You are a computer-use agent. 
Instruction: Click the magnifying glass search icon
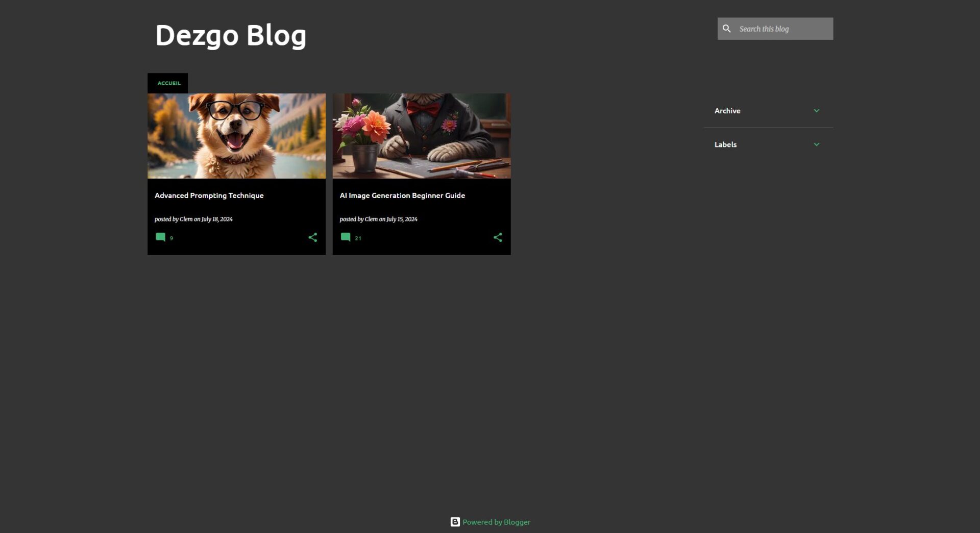[x=726, y=29]
